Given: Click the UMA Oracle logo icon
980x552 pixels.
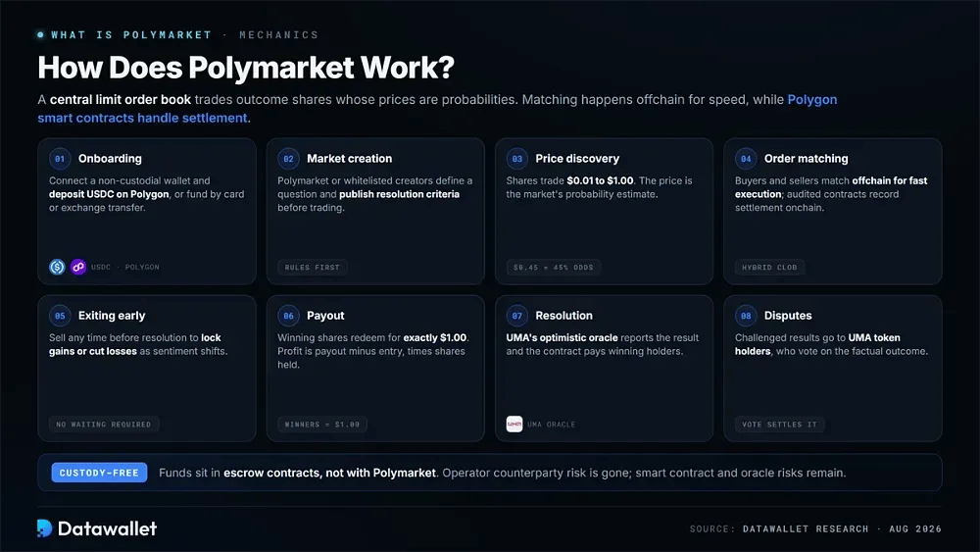Looking at the screenshot, I should [514, 424].
